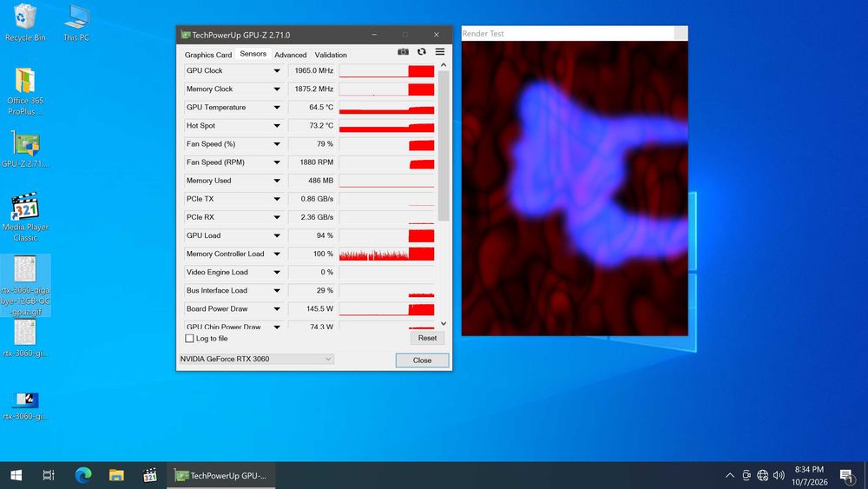Open File Explorer from the taskbar
Image resolution: width=868 pixels, height=489 pixels.
click(x=116, y=475)
